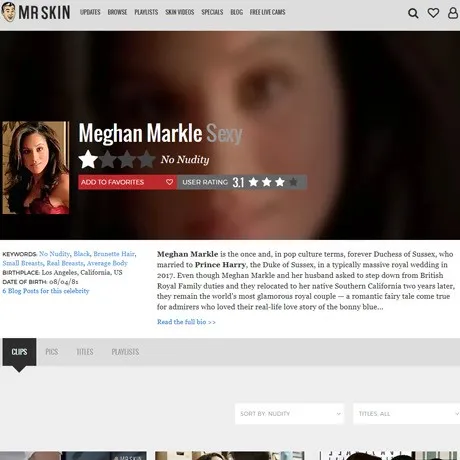
Task: Open the user account profile icon
Action: [x=453, y=13]
